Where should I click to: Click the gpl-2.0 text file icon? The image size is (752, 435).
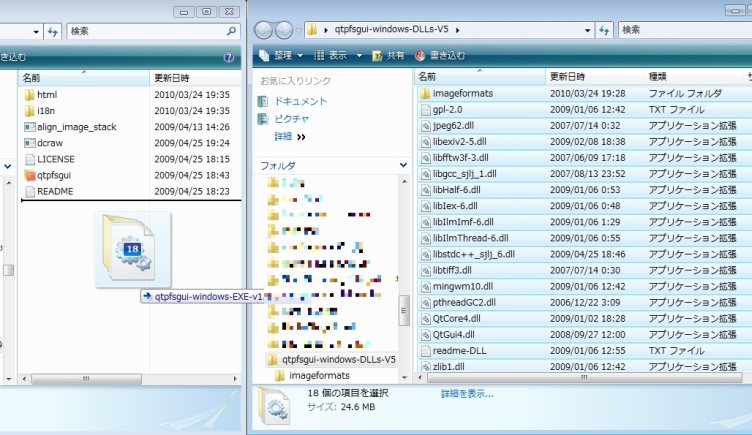point(425,110)
